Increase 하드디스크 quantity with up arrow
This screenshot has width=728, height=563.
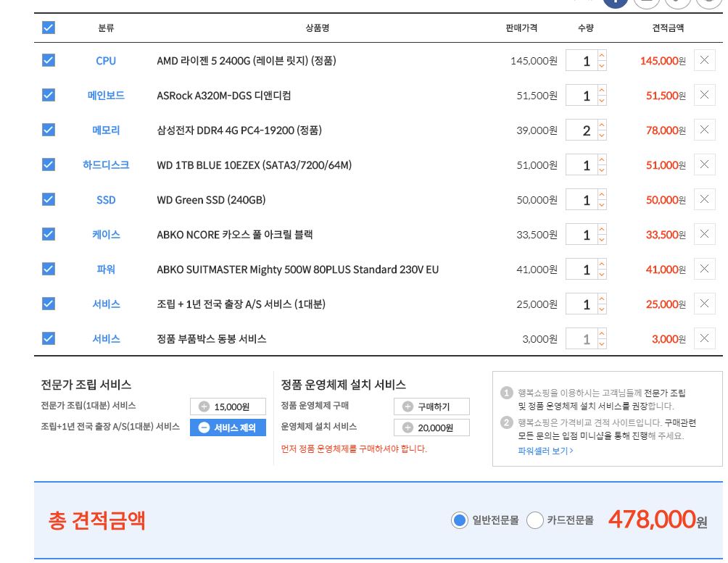coord(602,159)
